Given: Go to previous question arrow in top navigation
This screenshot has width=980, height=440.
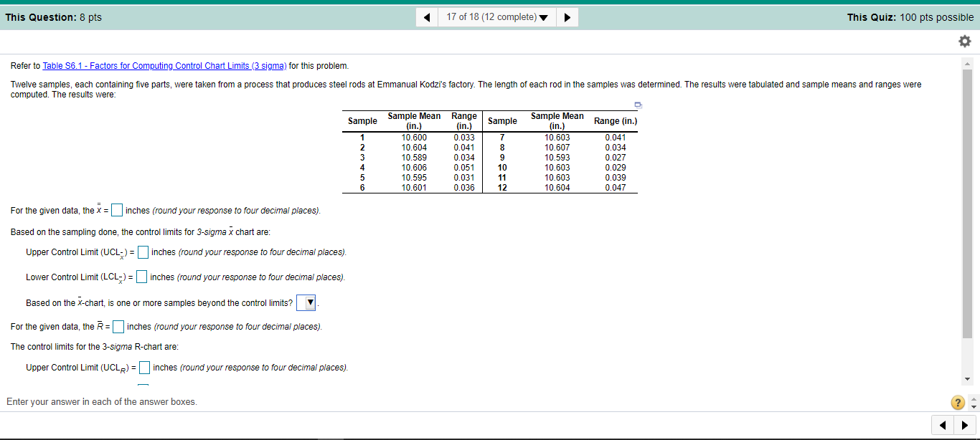Looking at the screenshot, I should click(428, 17).
